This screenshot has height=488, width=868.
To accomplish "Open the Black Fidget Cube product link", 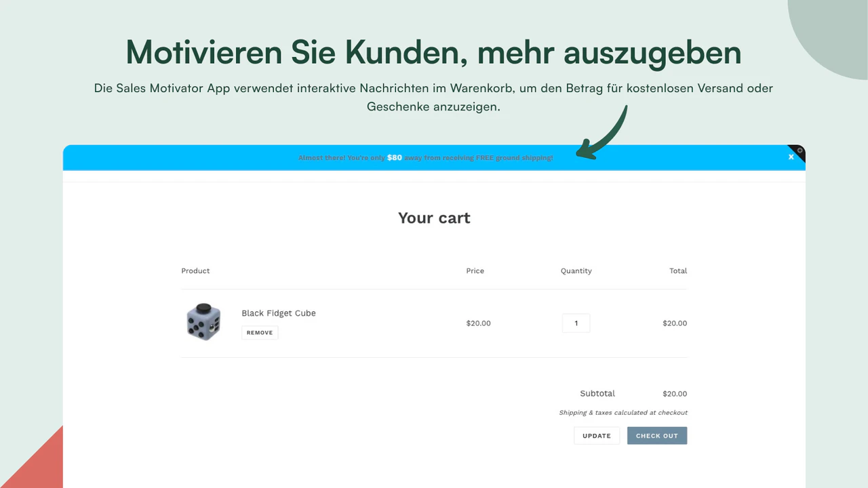I will (279, 313).
